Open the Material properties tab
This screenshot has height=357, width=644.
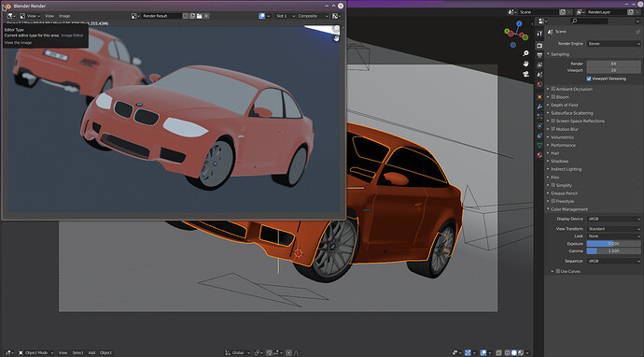(x=539, y=155)
